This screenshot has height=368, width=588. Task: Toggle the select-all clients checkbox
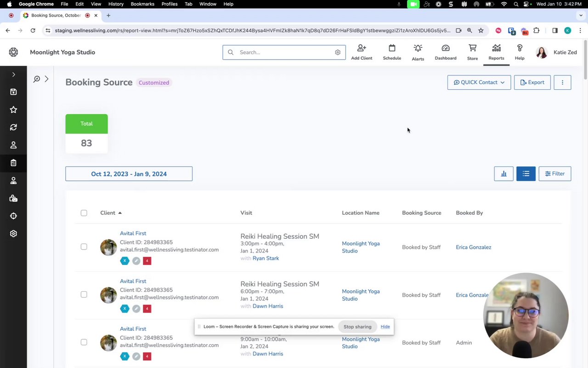[84, 213]
